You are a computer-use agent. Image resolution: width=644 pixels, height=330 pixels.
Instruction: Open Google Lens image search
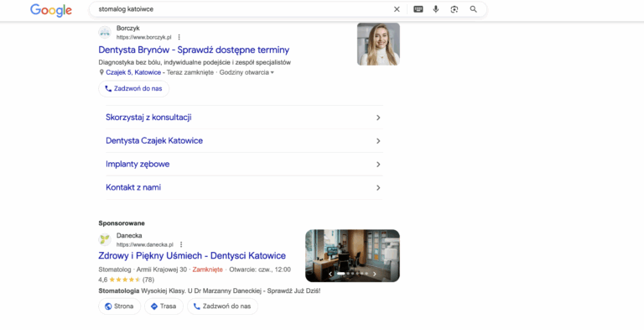point(454,9)
